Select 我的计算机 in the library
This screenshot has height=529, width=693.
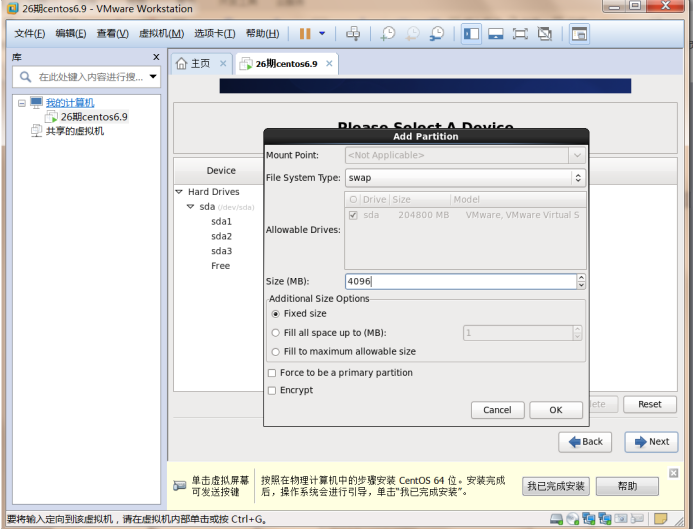tap(70, 103)
